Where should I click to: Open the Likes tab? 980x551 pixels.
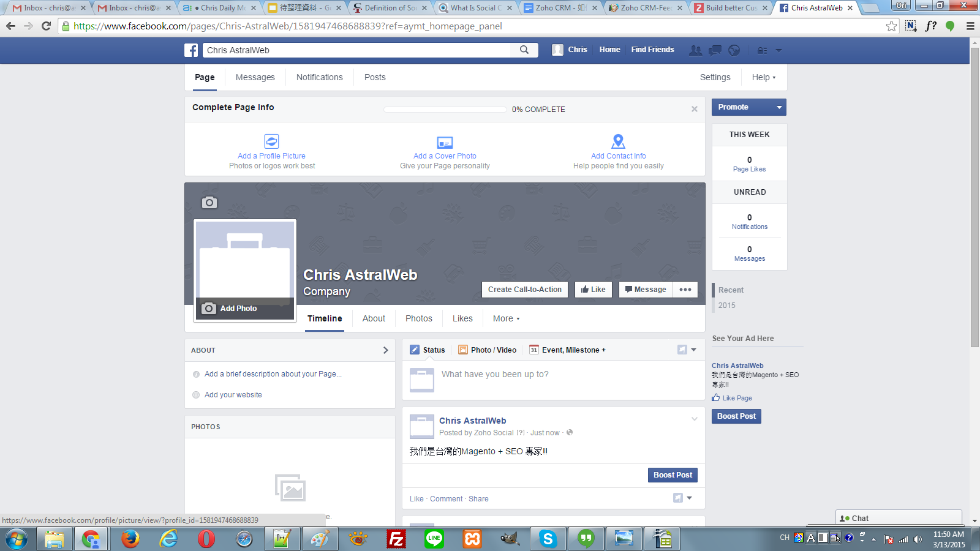462,318
